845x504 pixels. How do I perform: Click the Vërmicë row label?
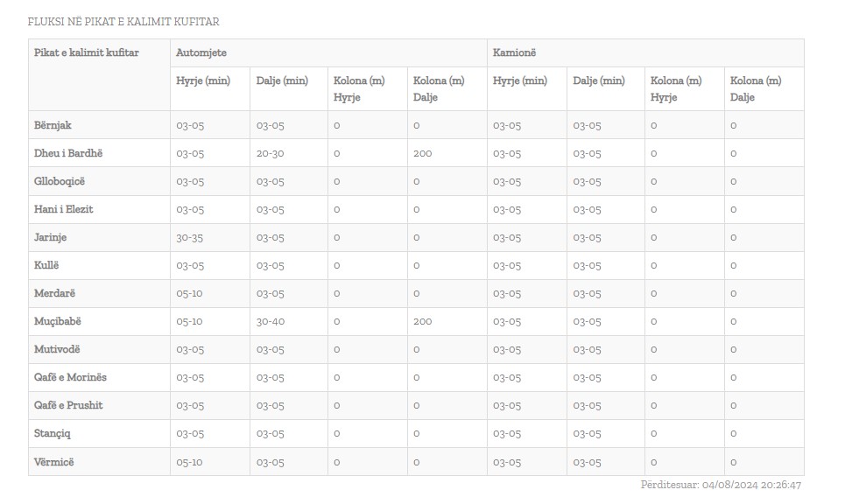(54, 461)
